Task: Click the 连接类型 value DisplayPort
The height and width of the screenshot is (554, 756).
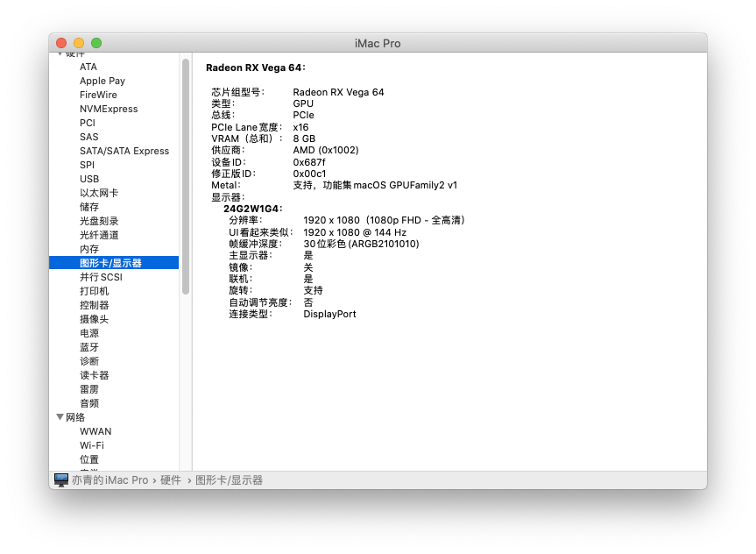Action: click(x=329, y=314)
